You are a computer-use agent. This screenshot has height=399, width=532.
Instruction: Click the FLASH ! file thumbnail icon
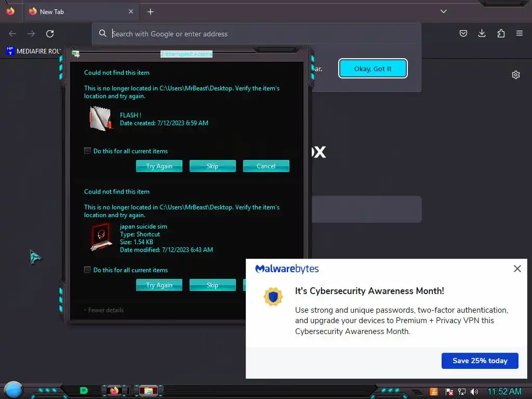coord(101,118)
